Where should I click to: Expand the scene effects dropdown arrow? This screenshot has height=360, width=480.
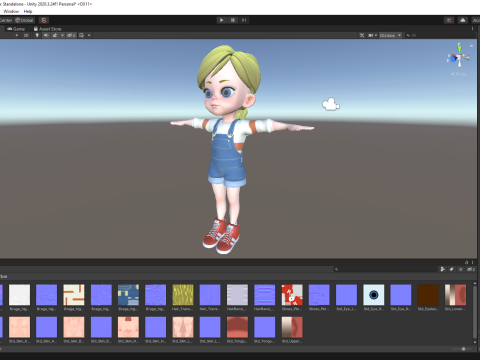click(x=62, y=35)
